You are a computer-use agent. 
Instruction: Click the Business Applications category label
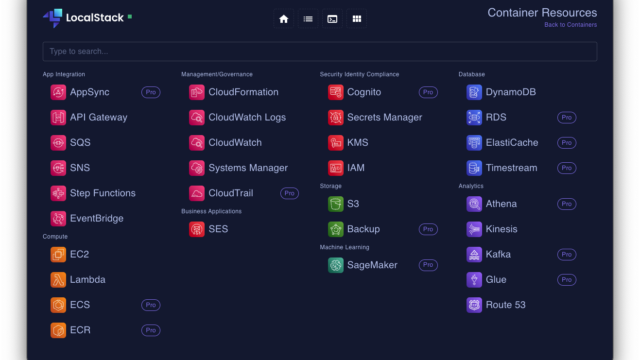[x=211, y=211]
